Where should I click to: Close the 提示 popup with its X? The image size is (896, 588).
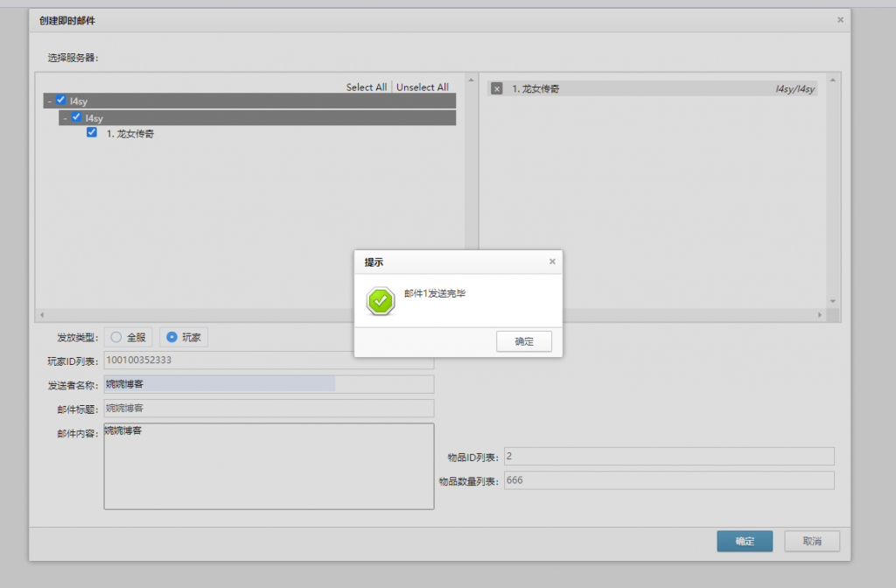[551, 262]
